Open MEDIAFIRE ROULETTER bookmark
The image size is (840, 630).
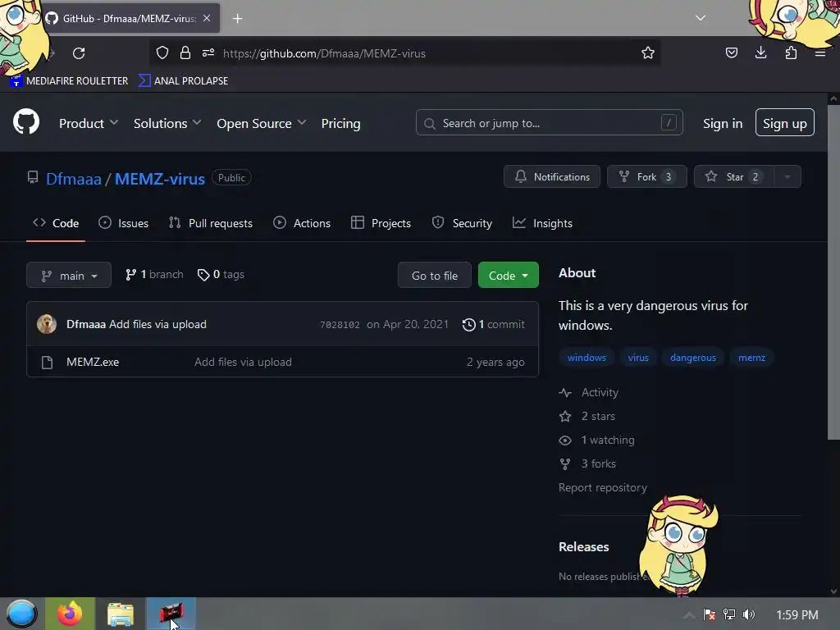tap(70, 81)
